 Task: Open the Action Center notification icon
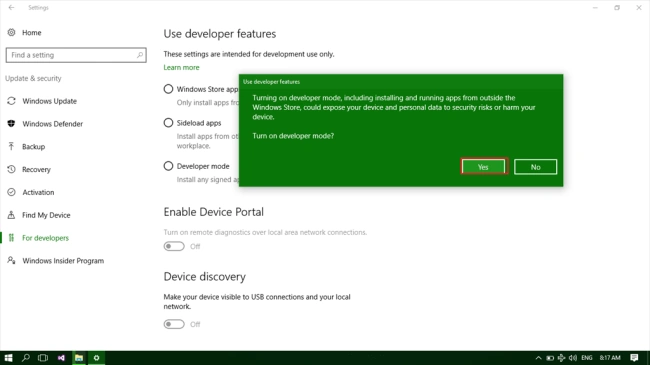[x=634, y=358]
